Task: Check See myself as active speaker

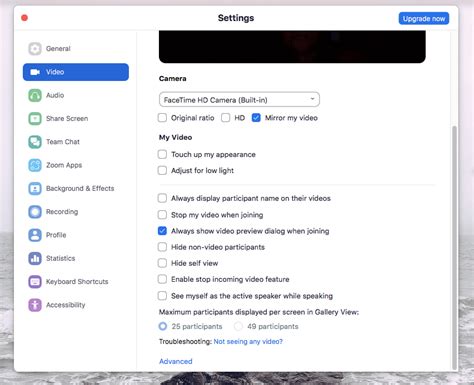Action: click(162, 296)
